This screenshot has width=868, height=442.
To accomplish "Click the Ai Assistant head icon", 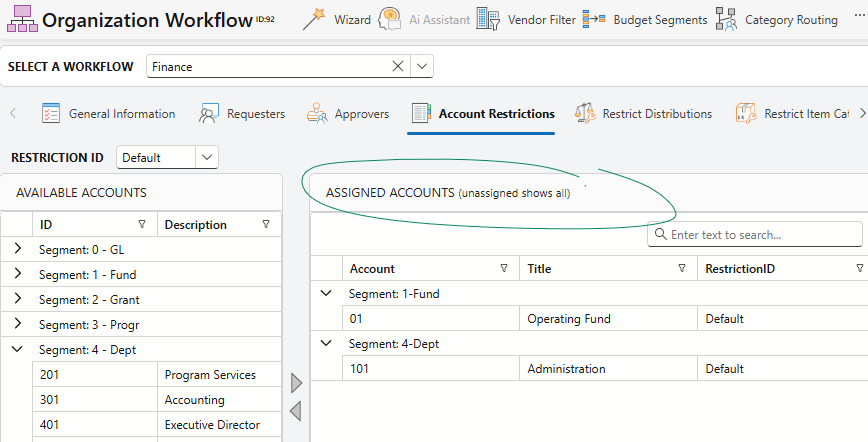I will [389, 19].
